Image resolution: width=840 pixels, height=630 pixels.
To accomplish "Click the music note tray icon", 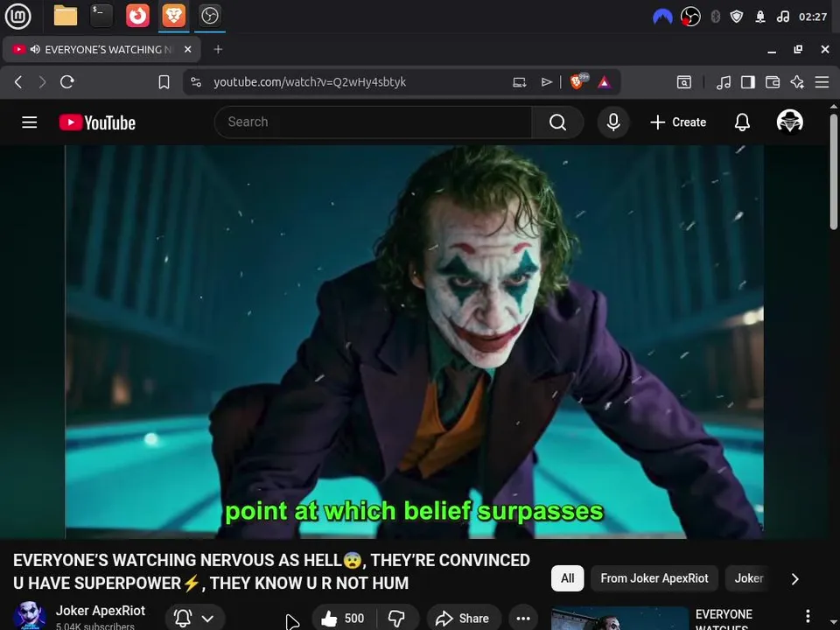I will (782, 17).
